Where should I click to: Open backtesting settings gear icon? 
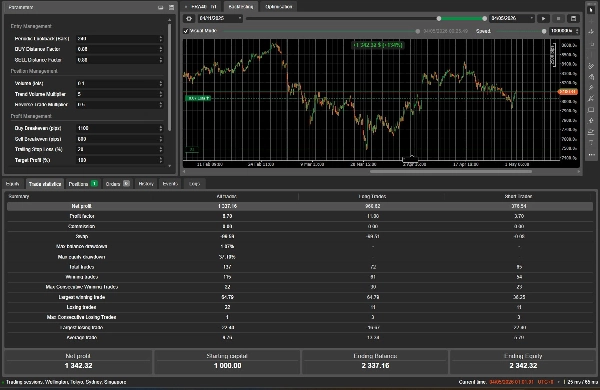click(x=189, y=18)
